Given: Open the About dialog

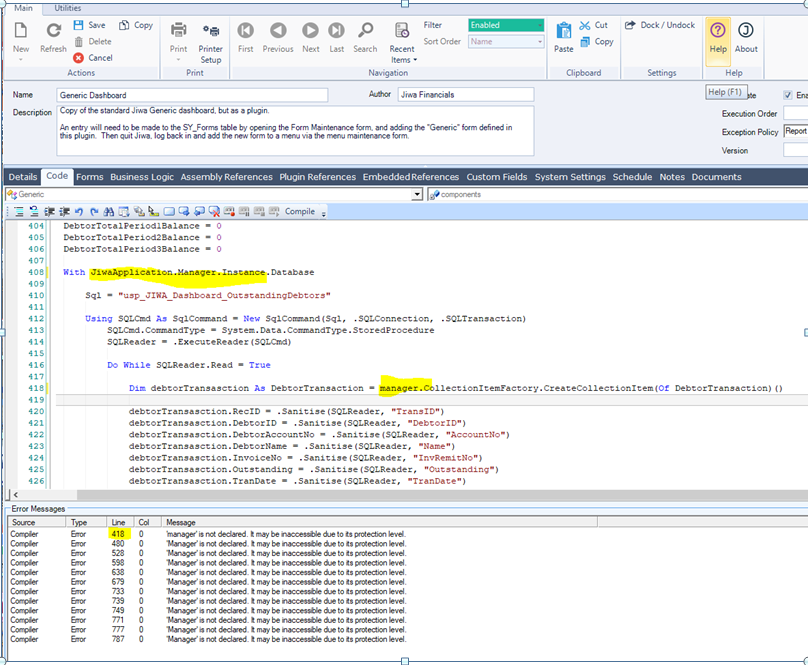Looking at the screenshot, I should click(746, 31).
